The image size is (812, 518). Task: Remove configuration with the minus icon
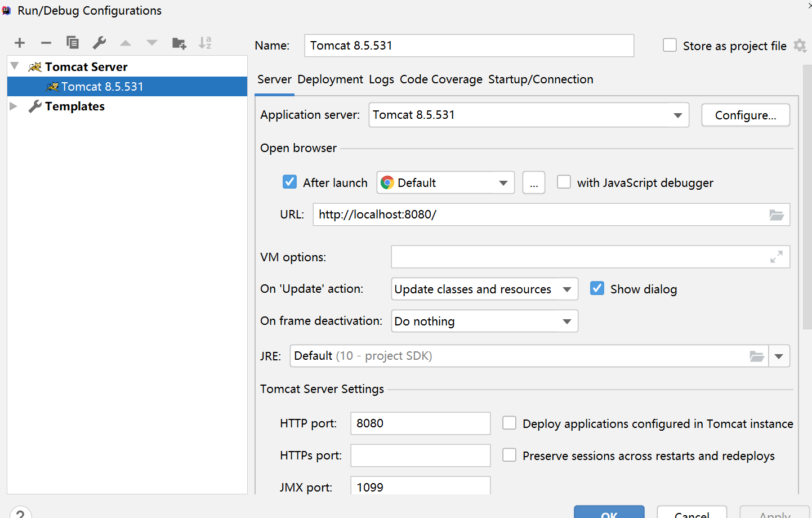pyautogui.click(x=46, y=43)
